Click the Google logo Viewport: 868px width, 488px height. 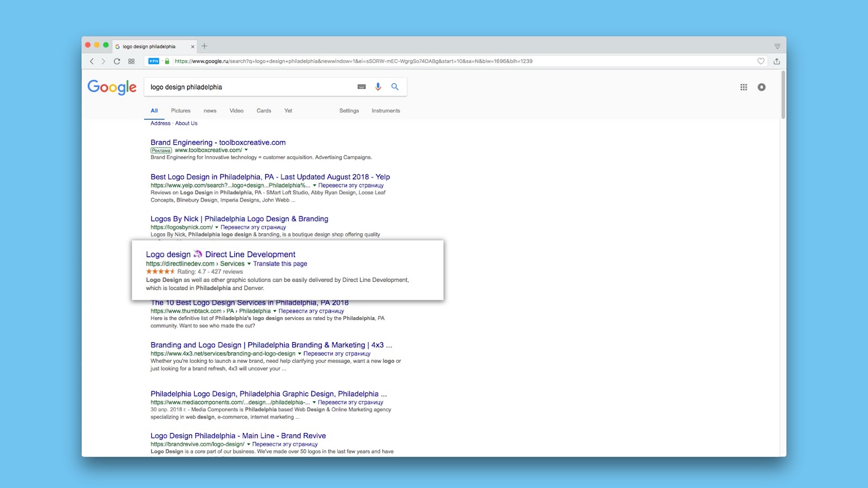(x=112, y=87)
